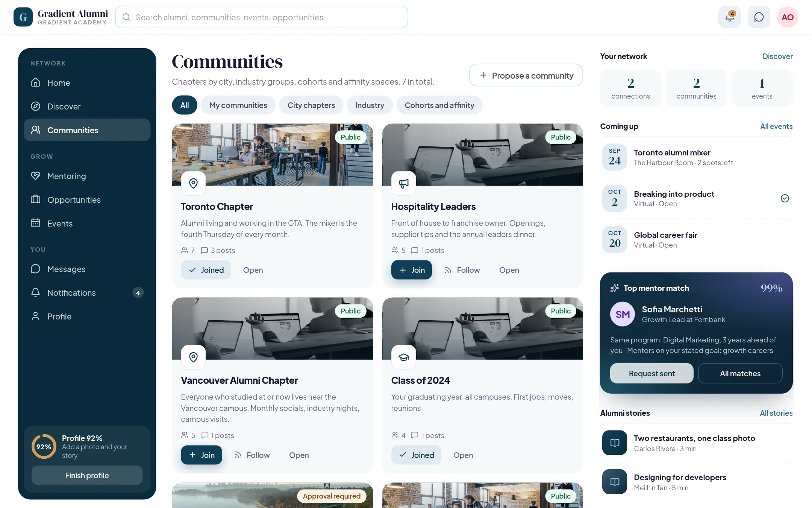Click the Hospitality Leaders megaphone icon

click(x=404, y=183)
